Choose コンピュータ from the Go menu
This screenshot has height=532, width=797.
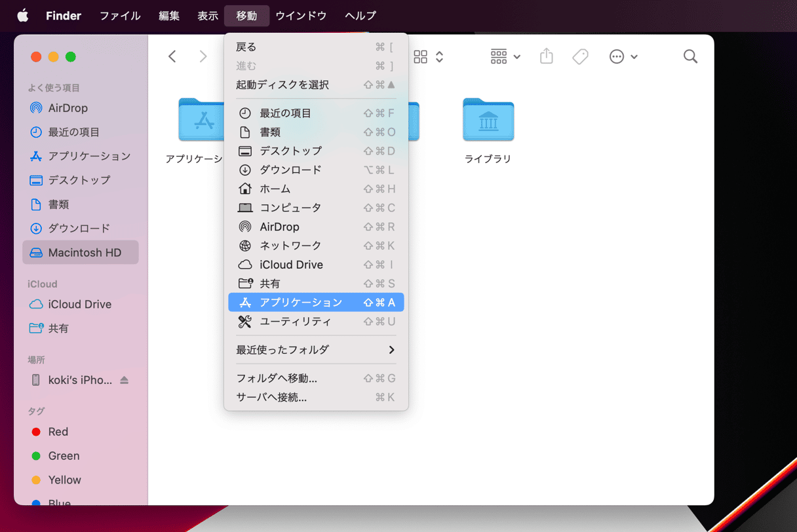(316, 208)
